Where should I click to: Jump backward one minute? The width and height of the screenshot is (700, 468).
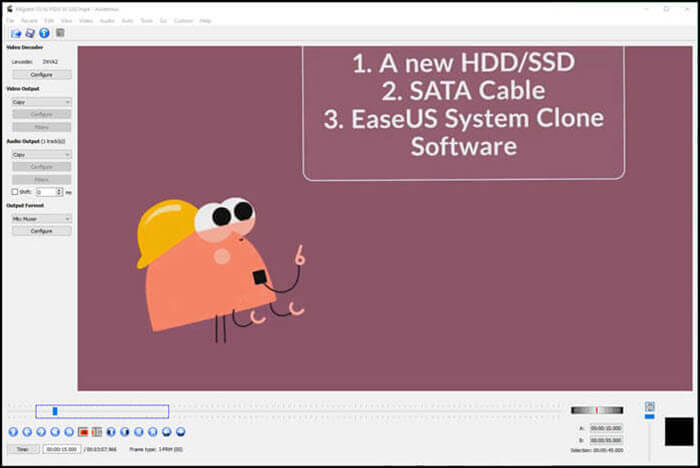point(167,432)
